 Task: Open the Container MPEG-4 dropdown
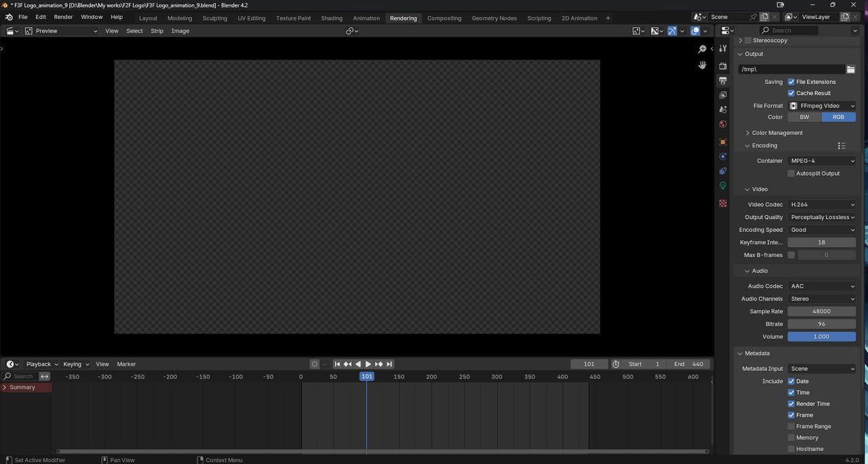tap(822, 161)
